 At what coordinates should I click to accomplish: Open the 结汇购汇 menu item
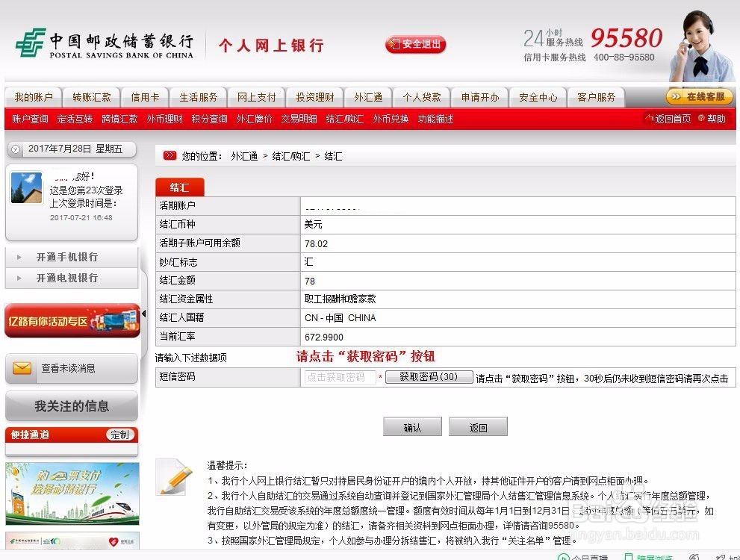click(344, 118)
